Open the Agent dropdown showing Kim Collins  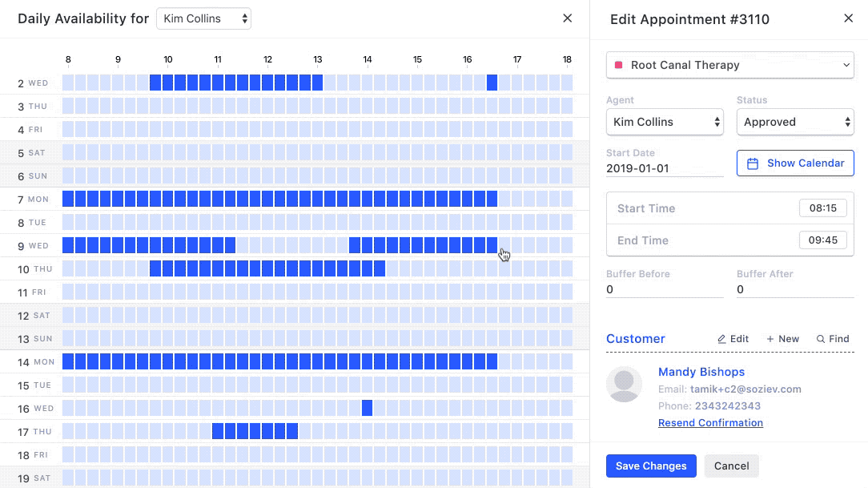click(665, 122)
